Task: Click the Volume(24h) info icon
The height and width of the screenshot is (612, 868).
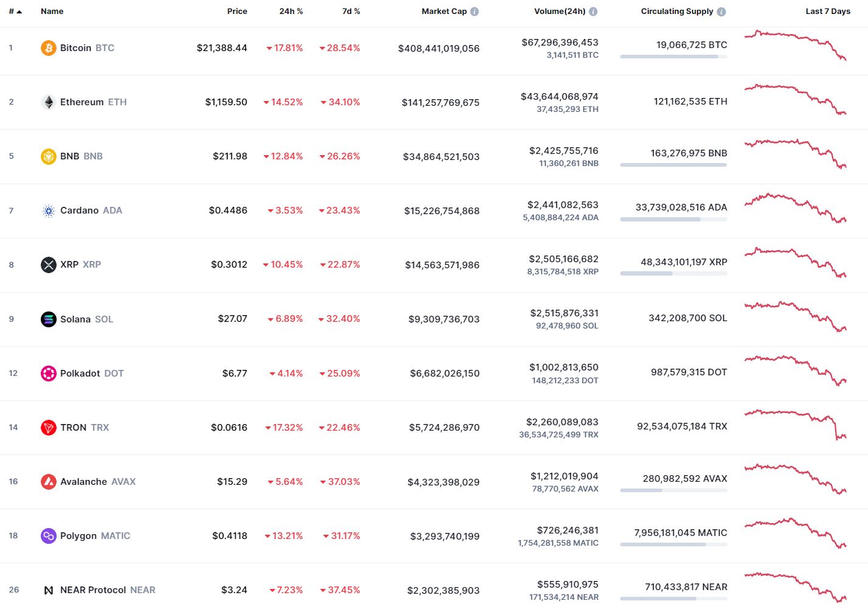Action: tap(593, 12)
